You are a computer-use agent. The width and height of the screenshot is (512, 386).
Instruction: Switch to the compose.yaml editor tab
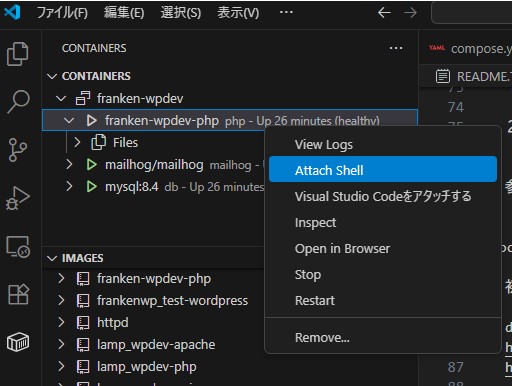(x=466, y=48)
